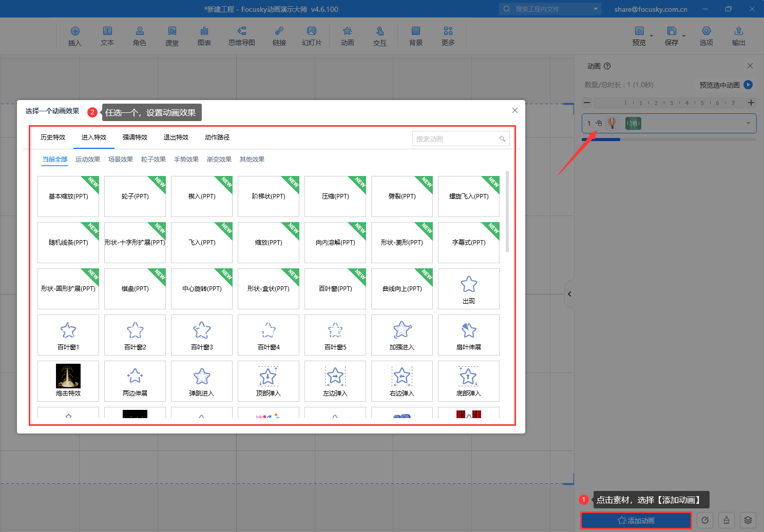Click the format brush icon in animation panel
Image resolution: width=764 pixels, height=532 pixels.
[x=727, y=520]
